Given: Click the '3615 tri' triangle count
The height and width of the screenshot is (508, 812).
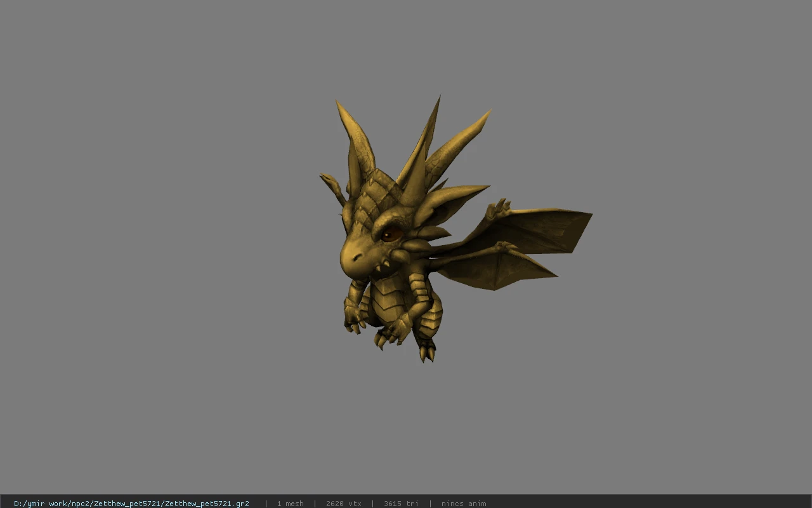Looking at the screenshot, I should click(x=401, y=504).
